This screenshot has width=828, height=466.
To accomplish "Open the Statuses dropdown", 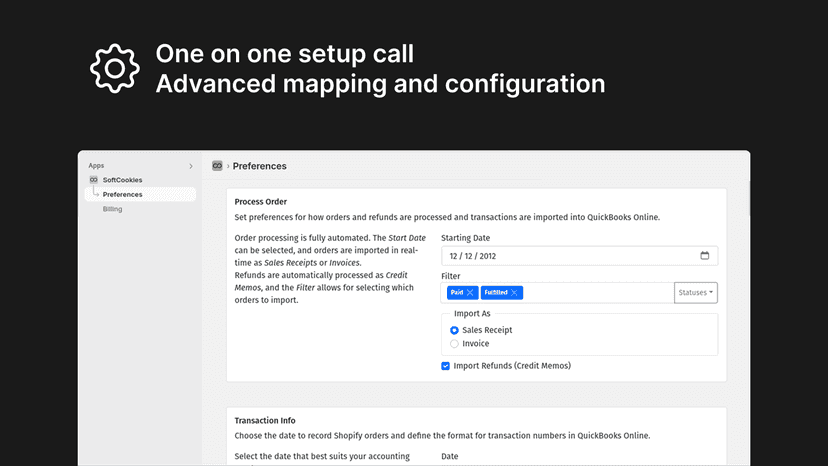I will [x=695, y=293].
